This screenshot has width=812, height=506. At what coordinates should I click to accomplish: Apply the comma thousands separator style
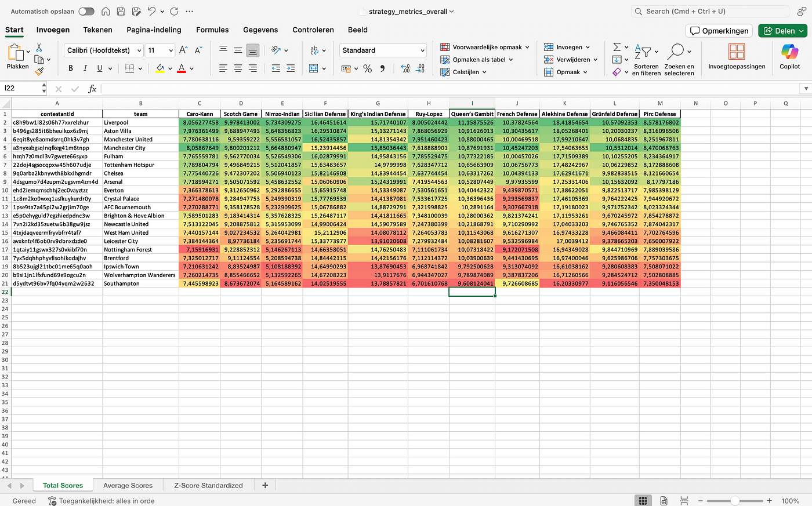pyautogui.click(x=383, y=68)
